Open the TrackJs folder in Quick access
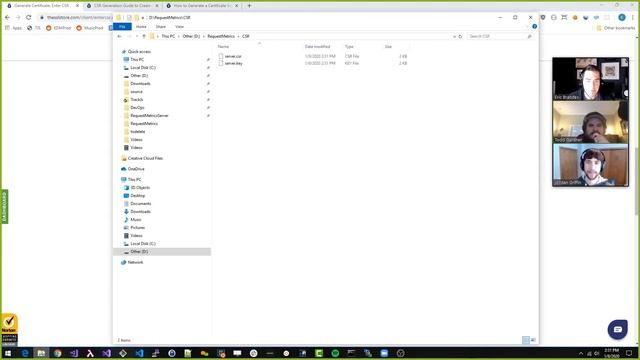The width and height of the screenshot is (640, 360). point(137,100)
